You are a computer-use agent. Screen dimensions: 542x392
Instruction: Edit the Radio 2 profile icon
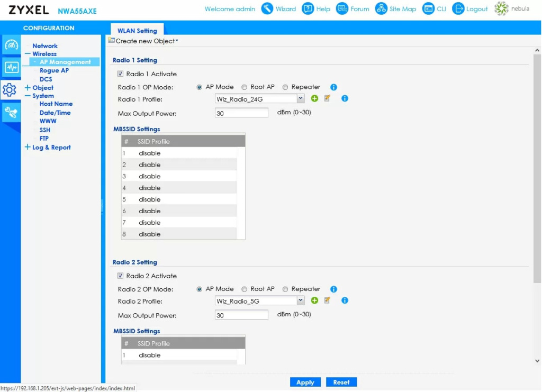(x=327, y=300)
